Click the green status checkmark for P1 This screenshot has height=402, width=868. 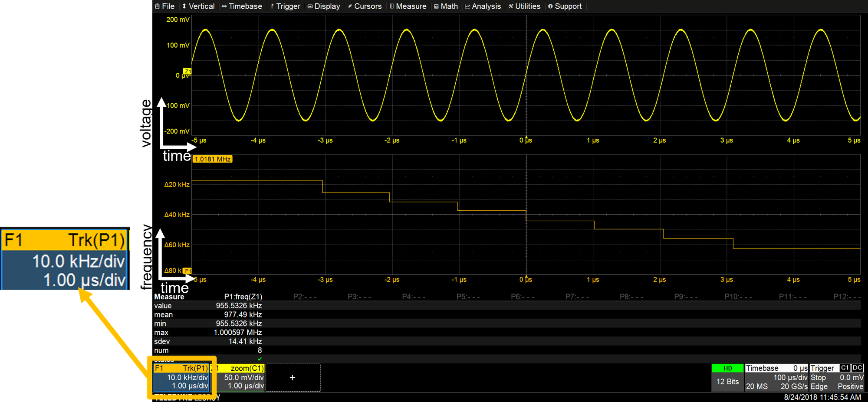[260, 359]
